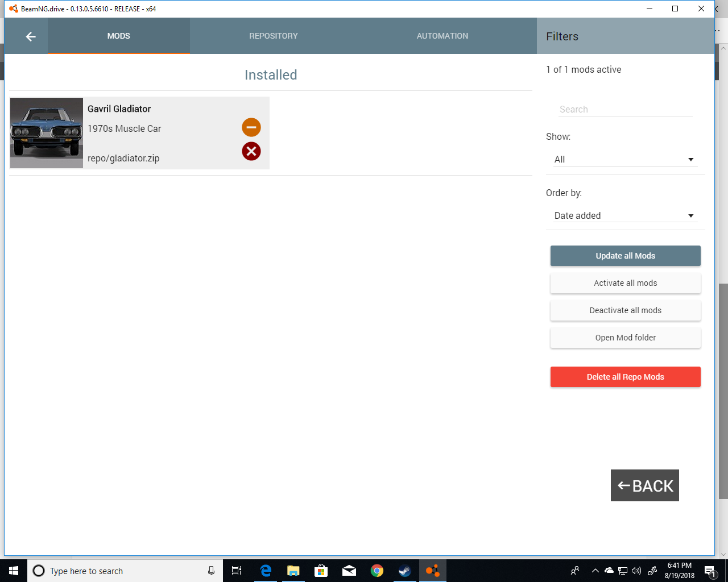Open the Action Center notifications icon

(x=710, y=571)
